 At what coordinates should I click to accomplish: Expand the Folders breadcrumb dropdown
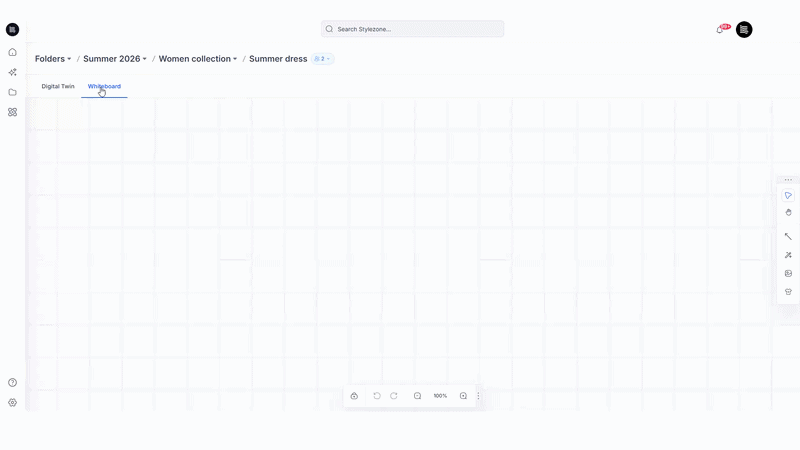tap(53, 59)
